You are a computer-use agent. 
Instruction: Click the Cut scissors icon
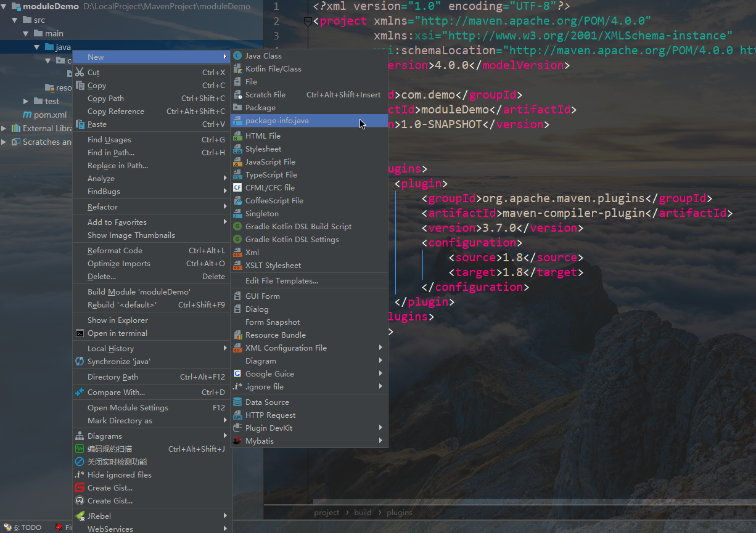(x=80, y=72)
